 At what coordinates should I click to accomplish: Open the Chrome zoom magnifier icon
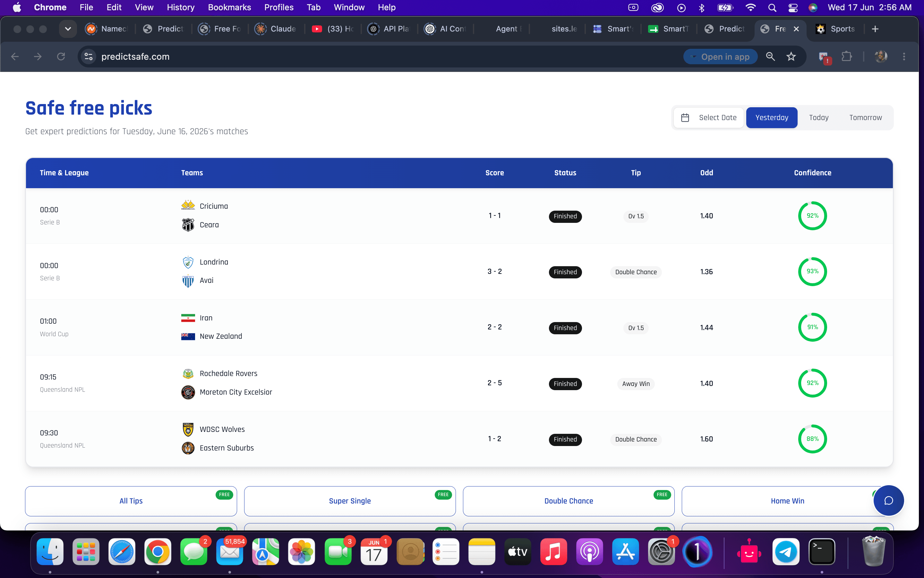coord(771,57)
